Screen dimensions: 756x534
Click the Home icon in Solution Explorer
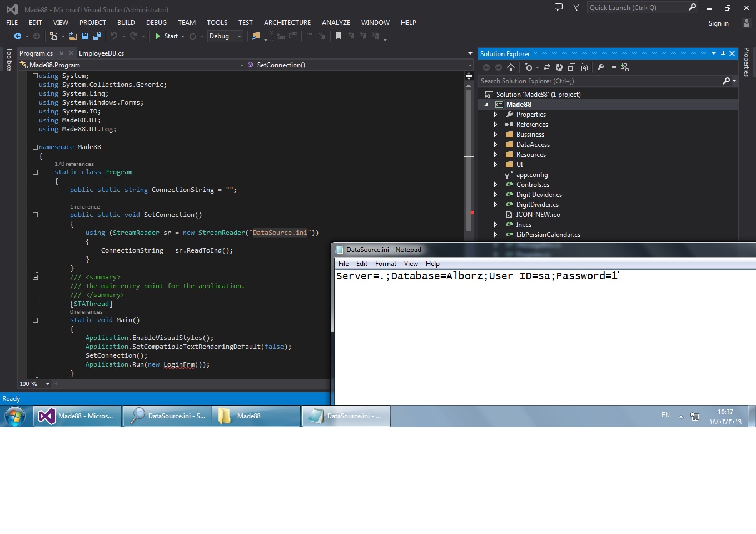pyautogui.click(x=511, y=67)
